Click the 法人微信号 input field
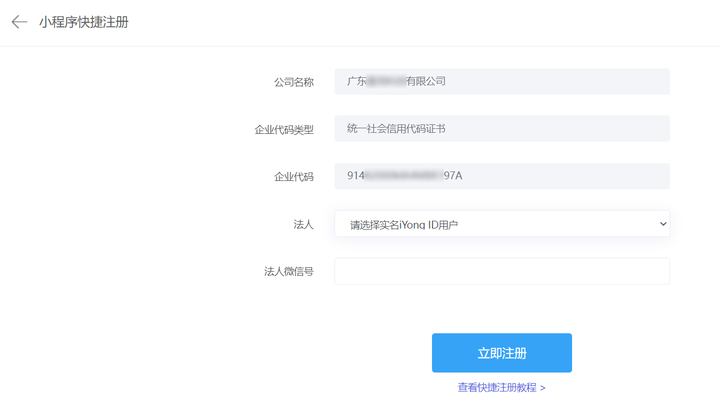Image resolution: width=720 pixels, height=405 pixels. point(502,271)
